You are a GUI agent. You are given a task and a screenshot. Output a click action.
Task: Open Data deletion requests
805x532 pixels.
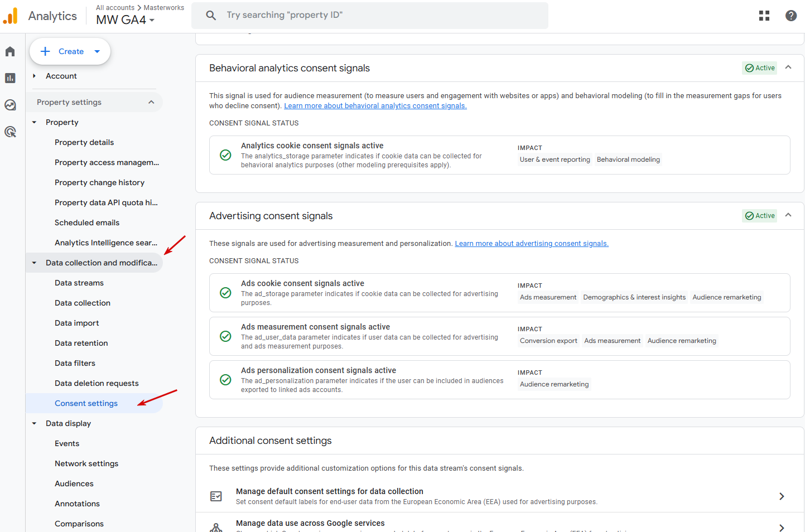pyautogui.click(x=97, y=383)
